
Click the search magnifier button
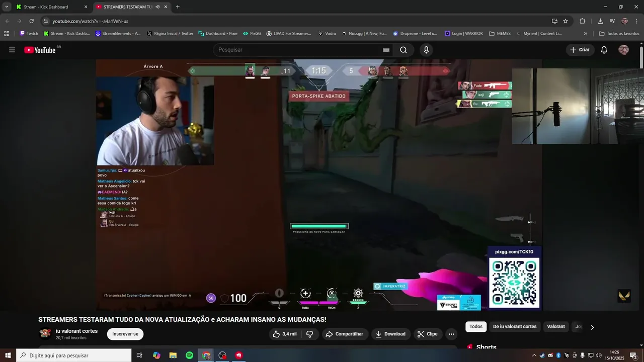tap(404, 50)
